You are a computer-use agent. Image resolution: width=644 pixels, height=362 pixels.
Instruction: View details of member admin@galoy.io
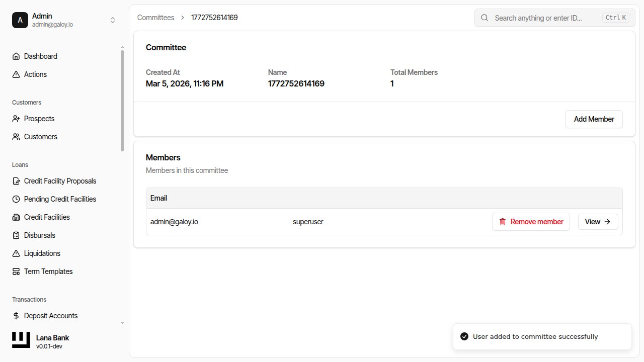pyautogui.click(x=598, y=221)
